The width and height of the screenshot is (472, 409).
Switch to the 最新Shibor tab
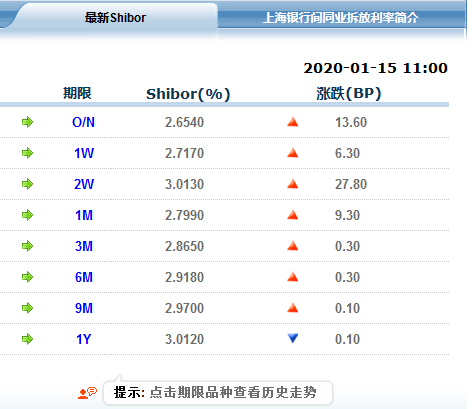115,18
